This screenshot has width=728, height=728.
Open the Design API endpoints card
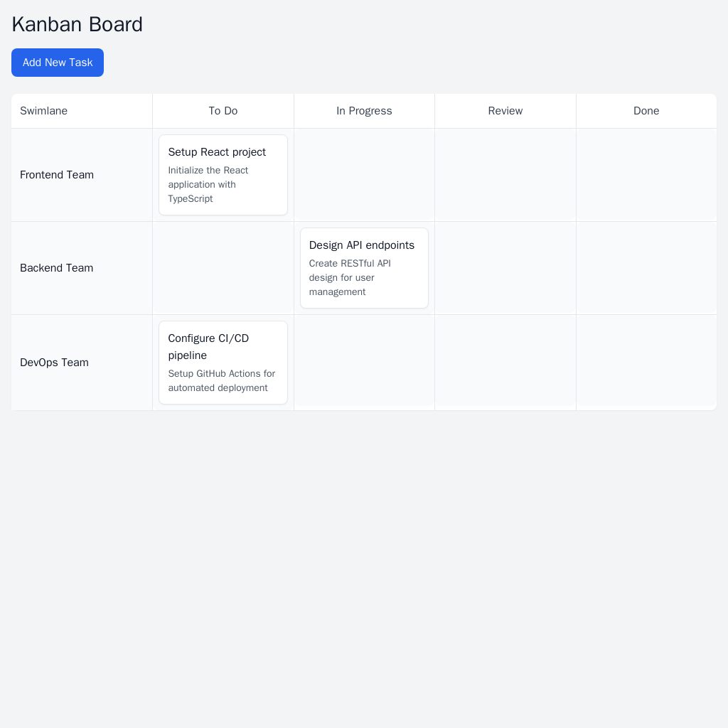tap(364, 268)
